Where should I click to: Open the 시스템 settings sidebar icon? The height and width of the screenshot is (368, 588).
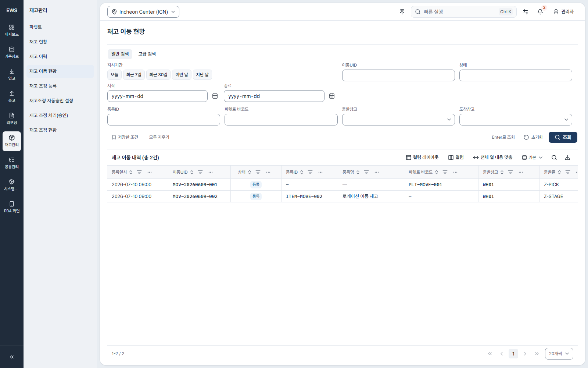[x=12, y=185]
